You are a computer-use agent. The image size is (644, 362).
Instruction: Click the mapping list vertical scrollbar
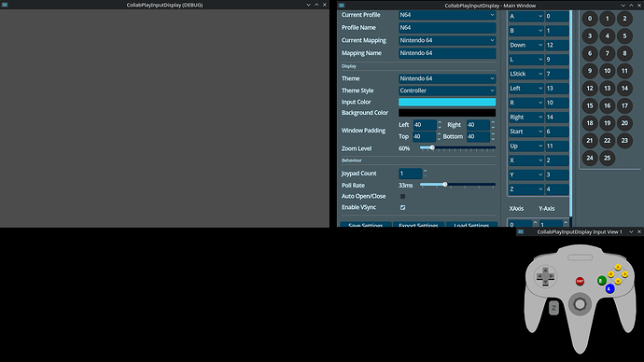[571, 113]
